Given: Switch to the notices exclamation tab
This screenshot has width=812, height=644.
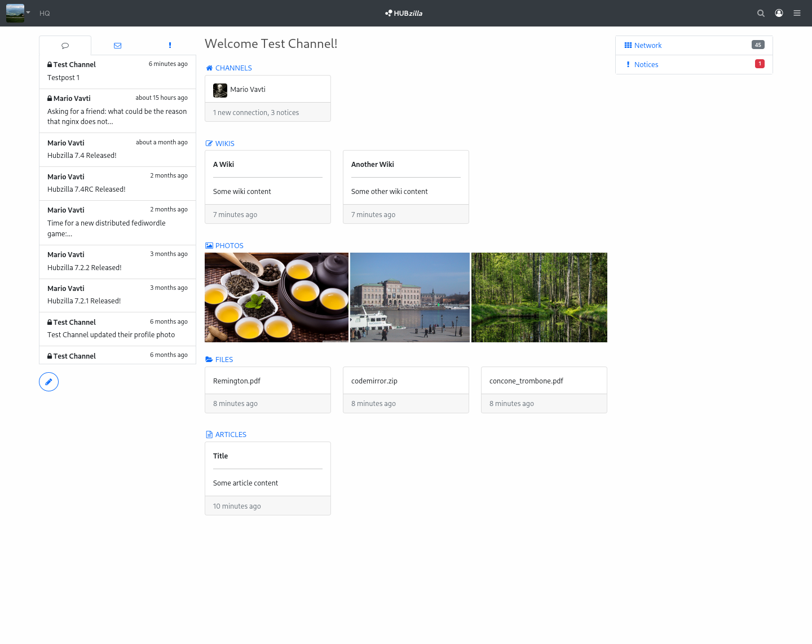Looking at the screenshot, I should (x=170, y=46).
